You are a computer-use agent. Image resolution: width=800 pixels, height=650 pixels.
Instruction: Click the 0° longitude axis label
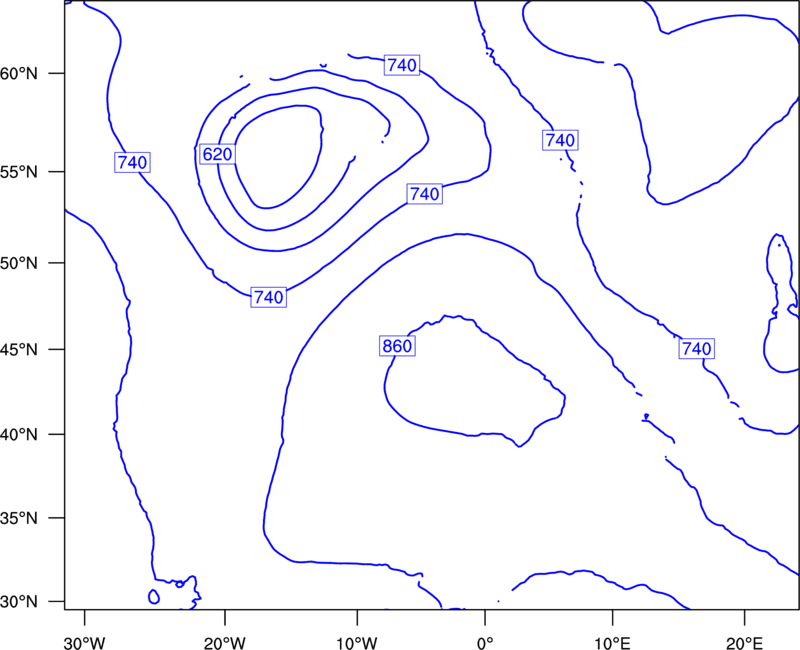tap(485, 643)
